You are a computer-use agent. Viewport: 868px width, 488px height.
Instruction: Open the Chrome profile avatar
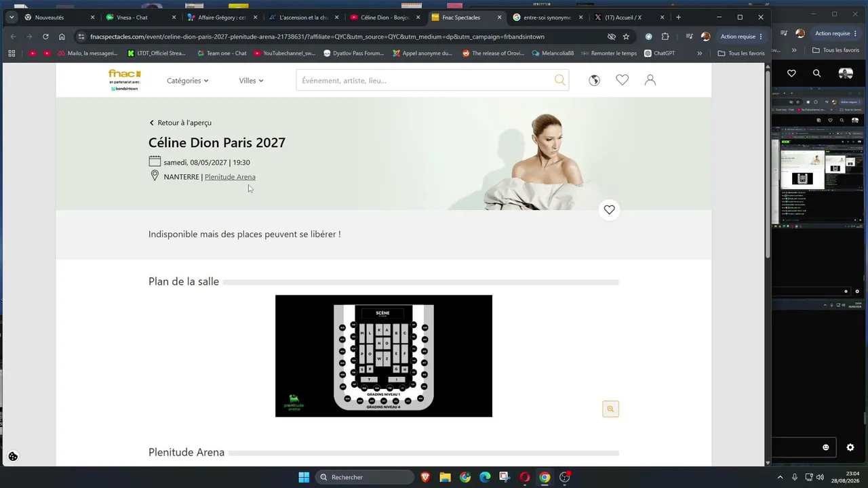coord(705,37)
